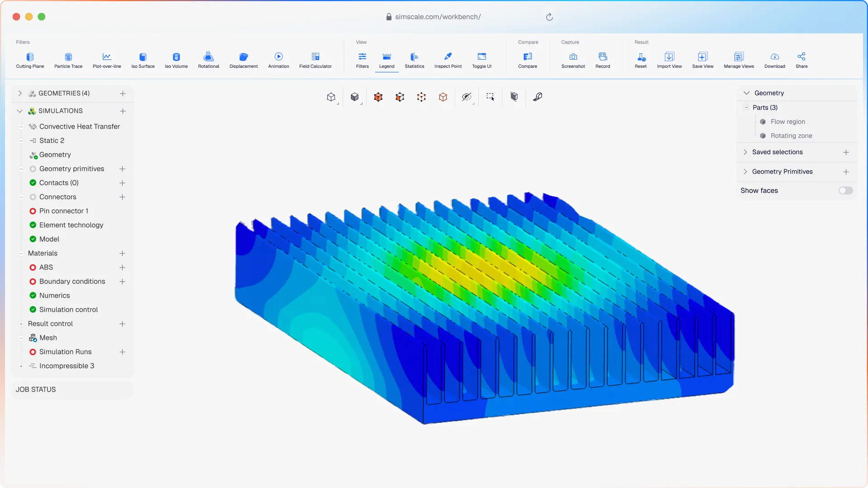
Task: Add a boundary condition
Action: tap(122, 282)
